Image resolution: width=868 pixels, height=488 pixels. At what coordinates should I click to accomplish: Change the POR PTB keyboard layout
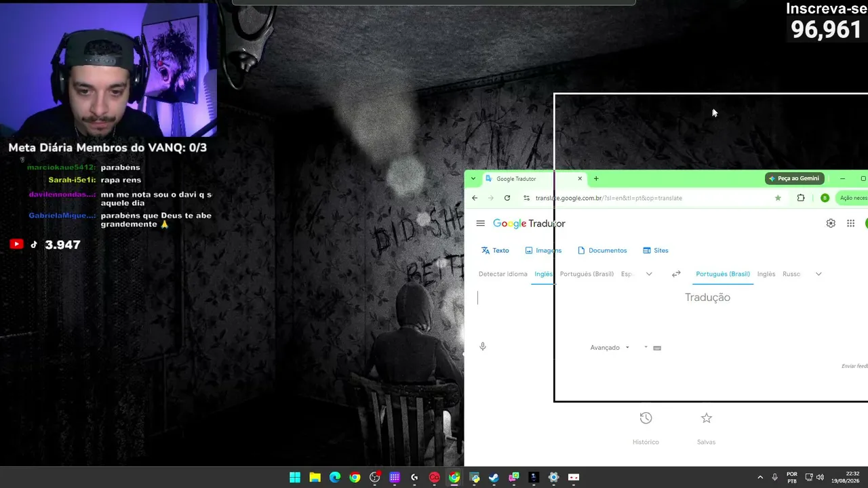point(792,477)
